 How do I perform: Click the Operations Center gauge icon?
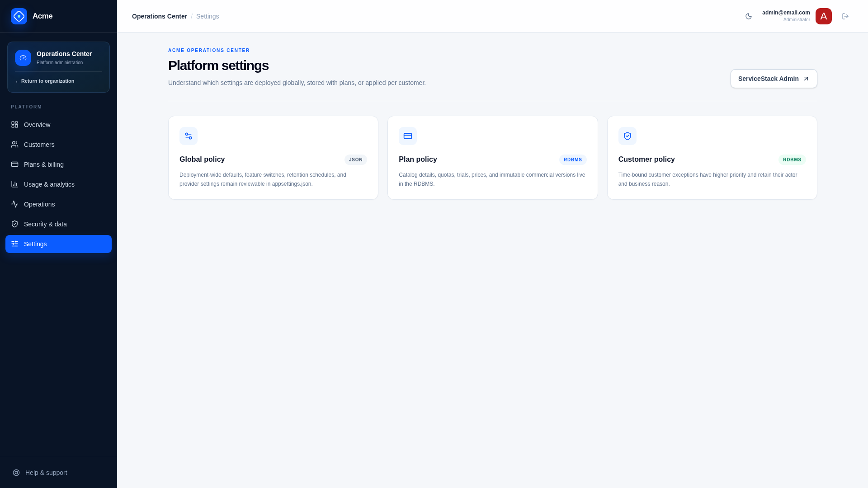23,58
